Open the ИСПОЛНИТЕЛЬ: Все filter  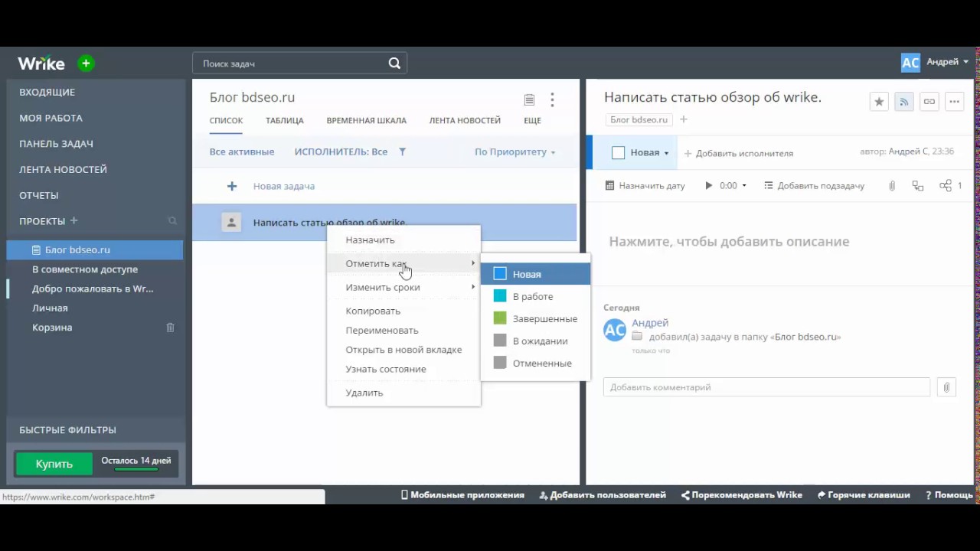pyautogui.click(x=341, y=152)
